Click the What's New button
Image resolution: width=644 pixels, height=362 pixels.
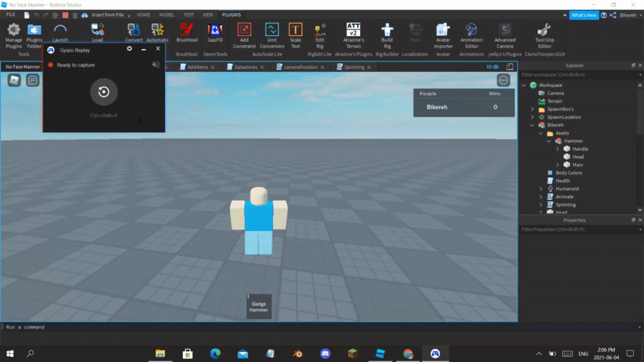(x=583, y=15)
